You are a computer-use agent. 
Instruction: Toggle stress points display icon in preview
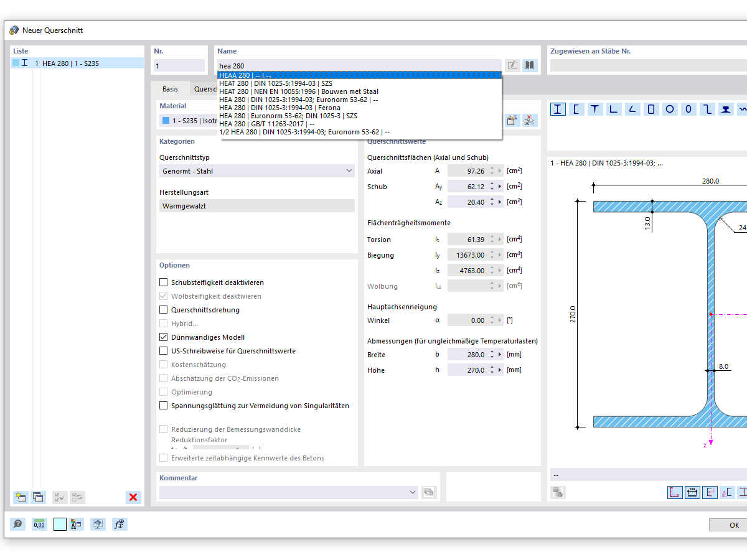coord(675,492)
